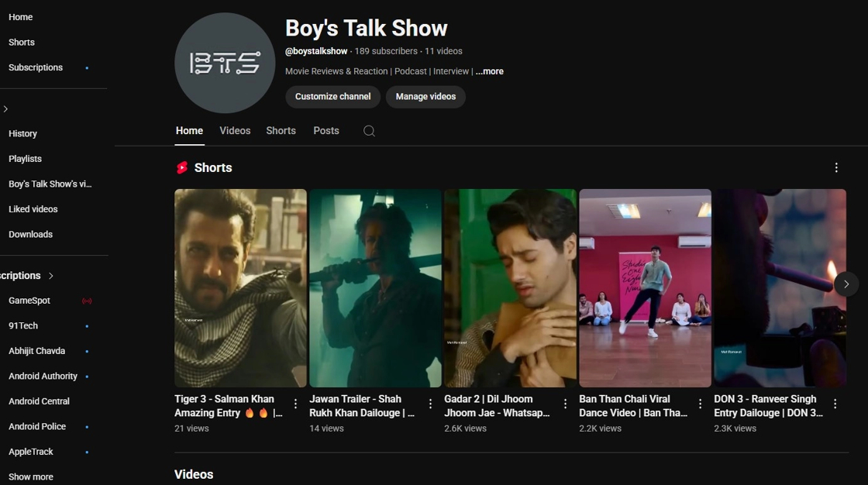This screenshot has height=485, width=868.
Task: Show next shorts with the right arrow
Action: [x=846, y=284]
